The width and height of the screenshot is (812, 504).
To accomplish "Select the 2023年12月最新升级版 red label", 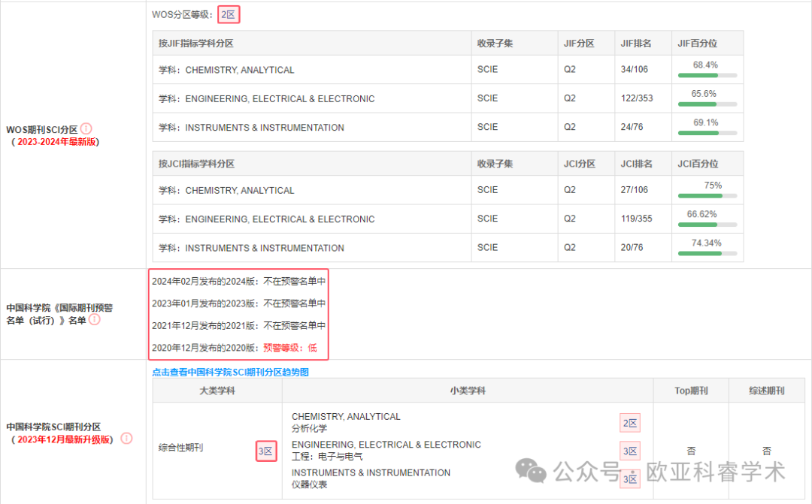I will (64, 439).
